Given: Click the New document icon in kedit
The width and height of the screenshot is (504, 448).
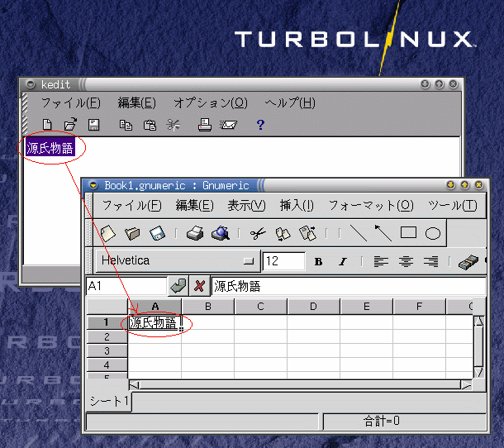Looking at the screenshot, I should tap(47, 125).
